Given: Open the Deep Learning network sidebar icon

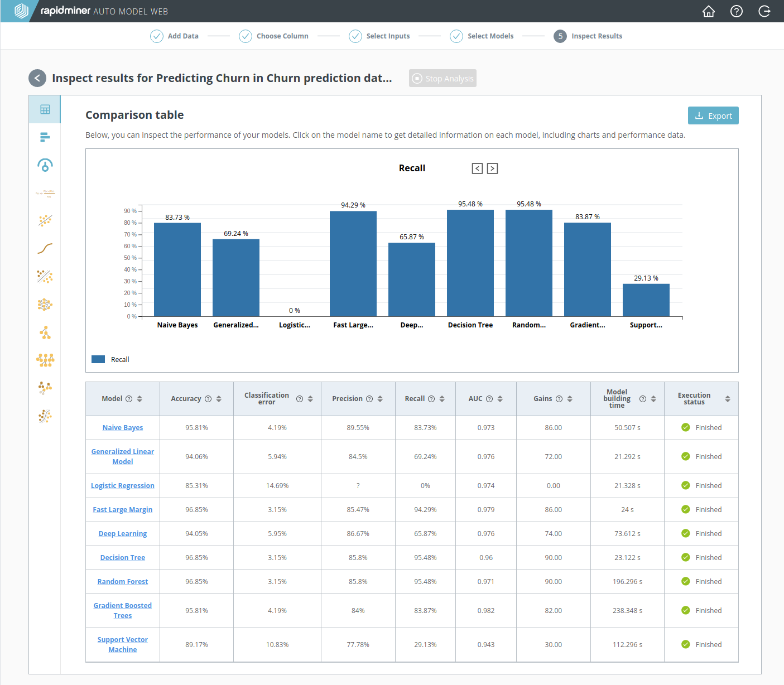Looking at the screenshot, I should coord(45,305).
